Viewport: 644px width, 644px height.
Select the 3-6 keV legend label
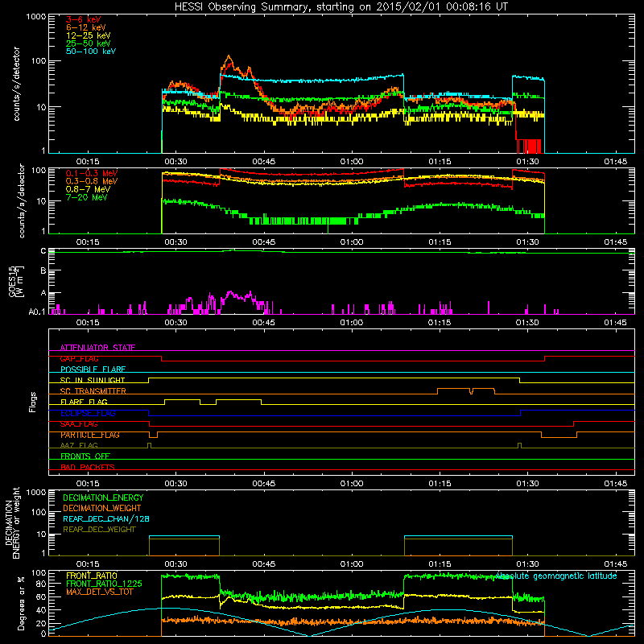[83, 19]
